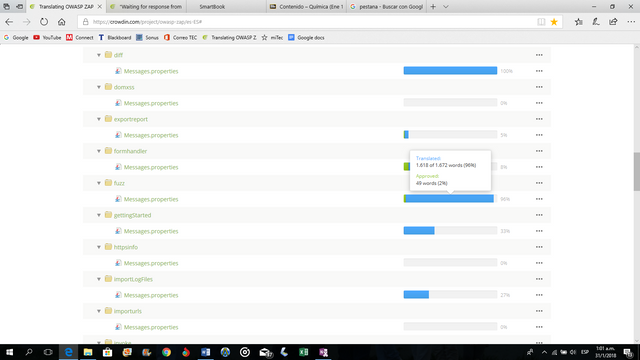The width and height of the screenshot is (640, 360).
Task: Open Word from taskbar
Action: (x=205, y=352)
